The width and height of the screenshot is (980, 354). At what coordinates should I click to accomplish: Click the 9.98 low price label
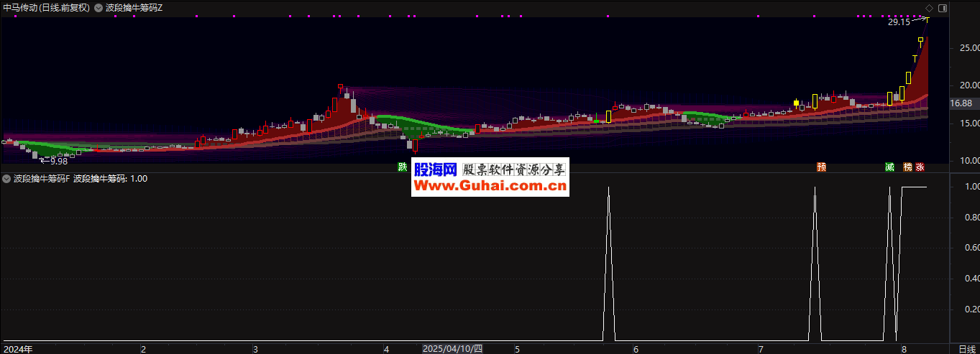coord(59,162)
